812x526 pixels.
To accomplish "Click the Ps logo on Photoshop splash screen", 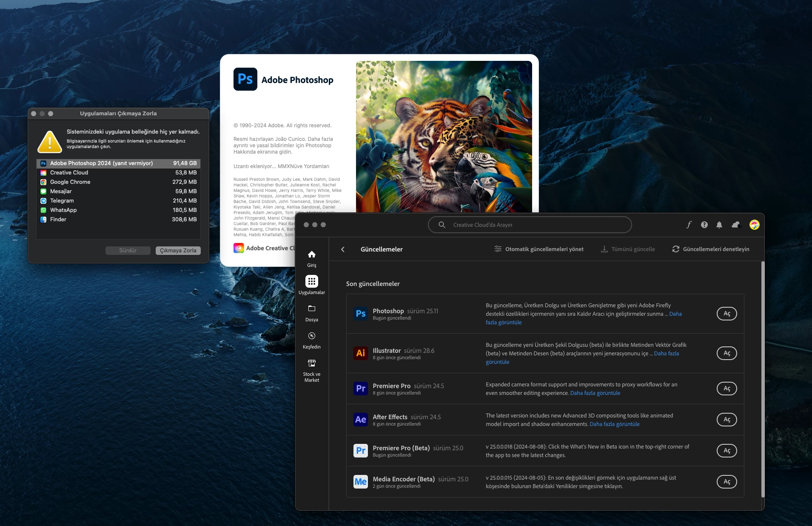I will 245,79.
